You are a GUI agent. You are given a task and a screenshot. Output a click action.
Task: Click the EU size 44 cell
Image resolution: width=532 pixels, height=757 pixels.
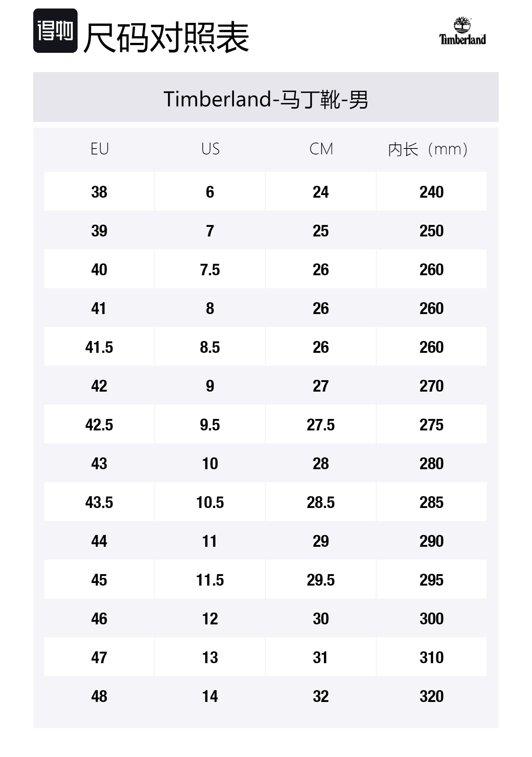click(x=99, y=541)
